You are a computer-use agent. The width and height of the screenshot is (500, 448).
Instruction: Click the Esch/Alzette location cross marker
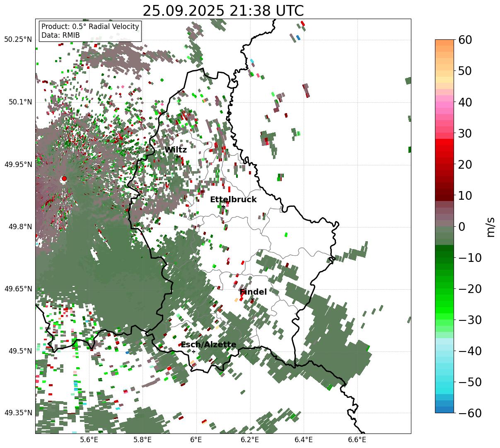(x=193, y=351)
